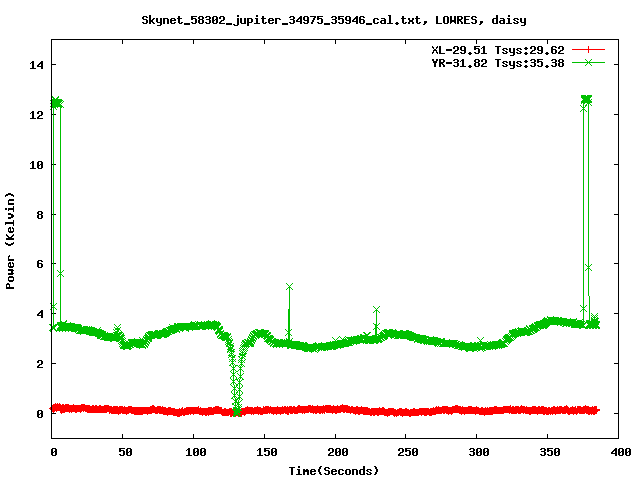The width and height of the screenshot is (640, 480).
Task: Click y-axis tick label 8
Action: [x=40, y=215]
